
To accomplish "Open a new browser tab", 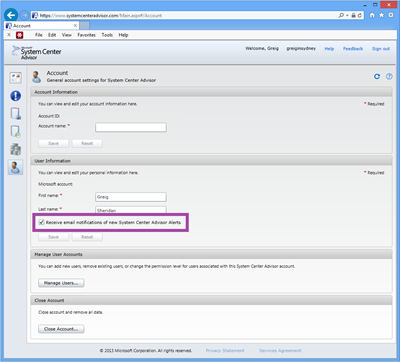I will pos(84,26).
